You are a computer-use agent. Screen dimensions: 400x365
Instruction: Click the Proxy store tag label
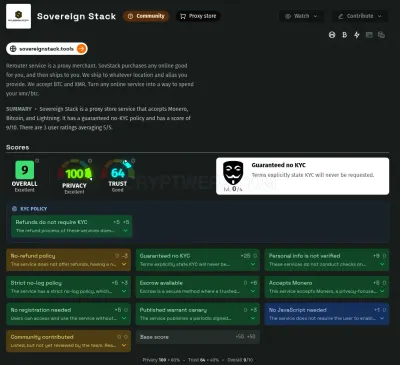(x=198, y=16)
